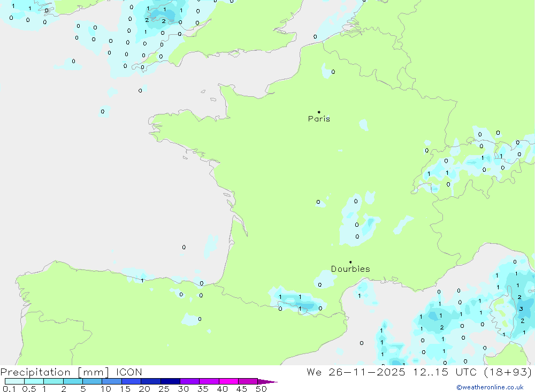Click the legend scale label '0.1'

coord(9,389)
